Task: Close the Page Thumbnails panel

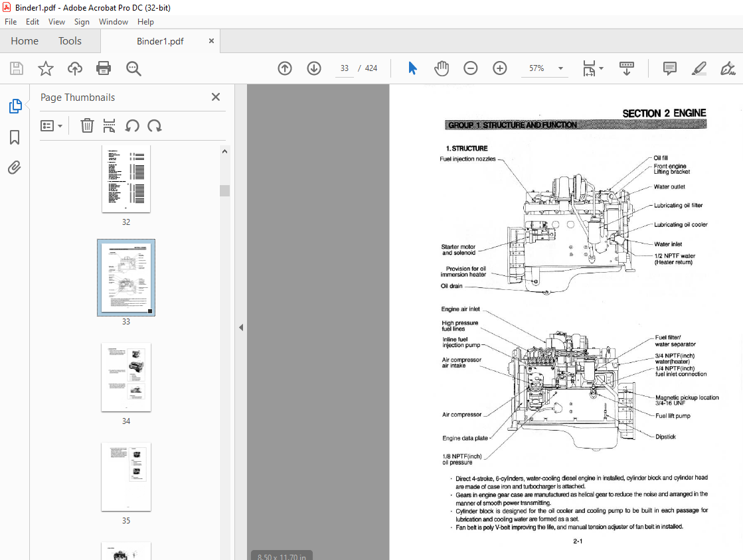Action: click(x=216, y=97)
